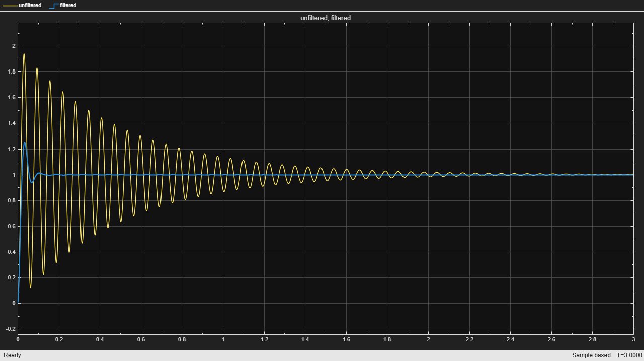Toggle visibility of the unfiltered signal label
This screenshot has width=644, height=361.
click(30, 6)
